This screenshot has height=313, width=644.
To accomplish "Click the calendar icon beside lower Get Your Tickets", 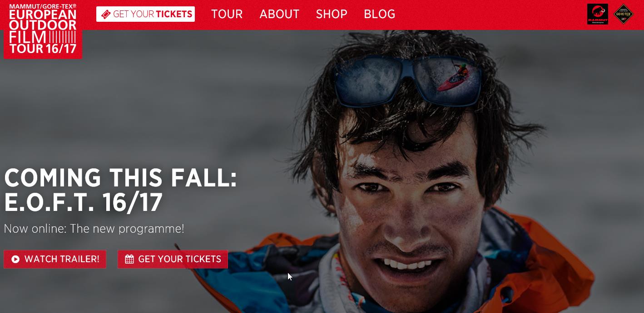I will pyautogui.click(x=129, y=259).
